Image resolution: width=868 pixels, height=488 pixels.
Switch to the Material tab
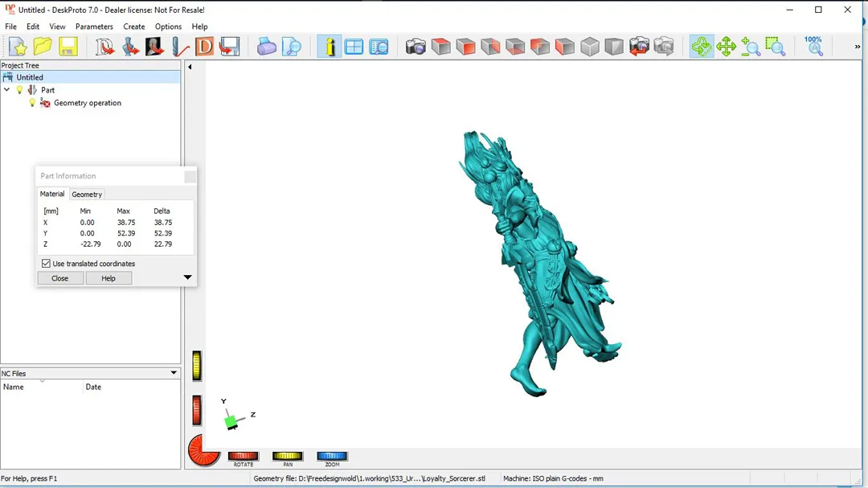click(x=52, y=194)
